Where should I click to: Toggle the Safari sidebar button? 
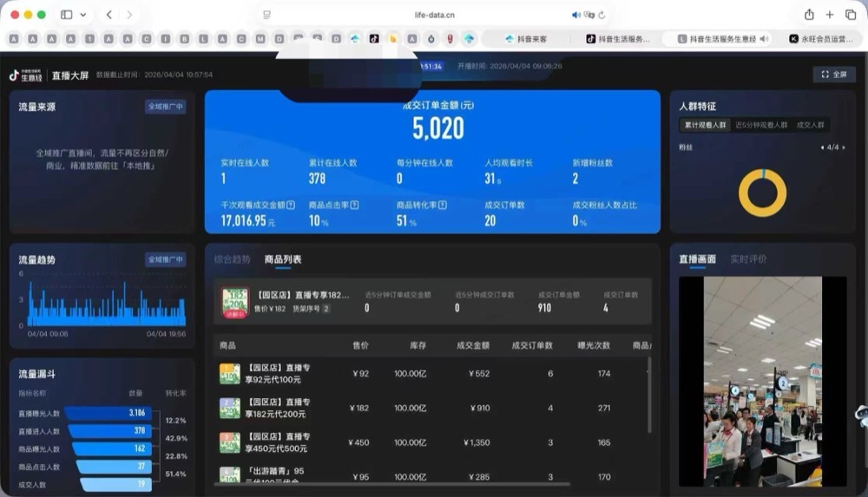pyautogui.click(x=67, y=15)
